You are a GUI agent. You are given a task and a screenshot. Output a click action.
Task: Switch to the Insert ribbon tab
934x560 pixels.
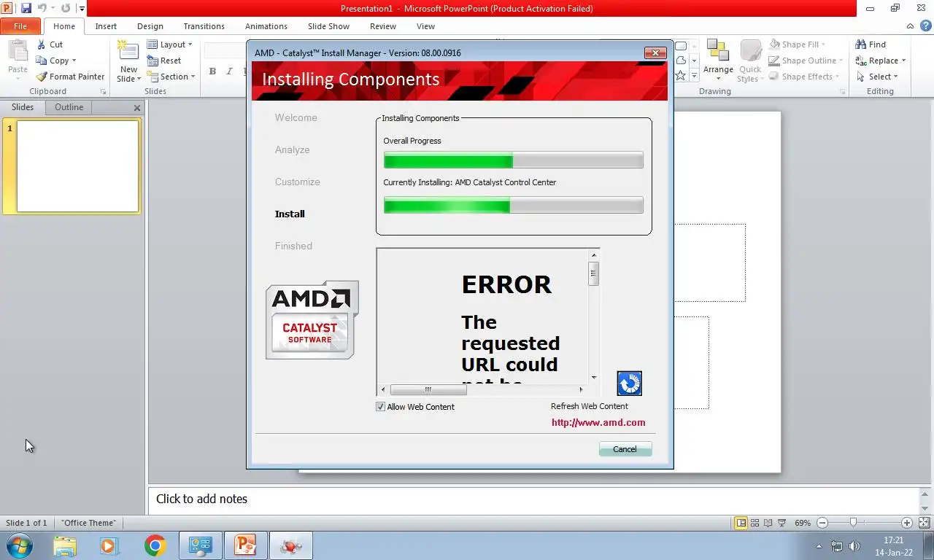tap(106, 26)
